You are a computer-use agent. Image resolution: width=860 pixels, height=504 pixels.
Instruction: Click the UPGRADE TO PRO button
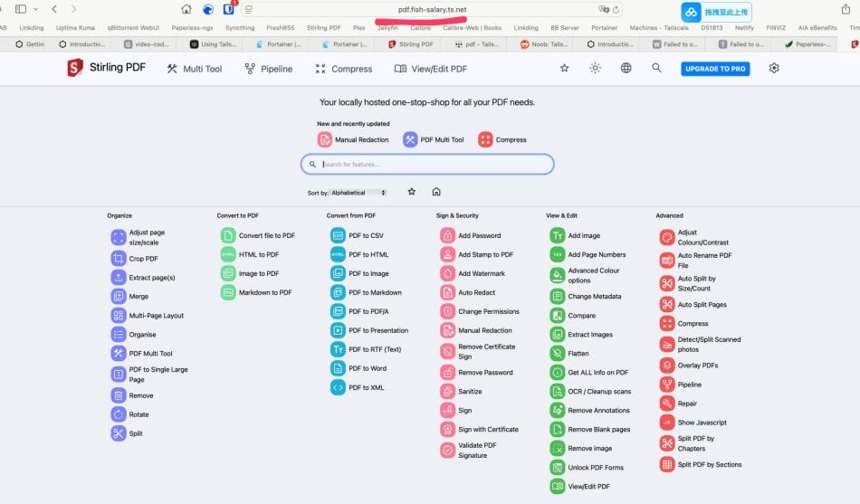click(715, 69)
